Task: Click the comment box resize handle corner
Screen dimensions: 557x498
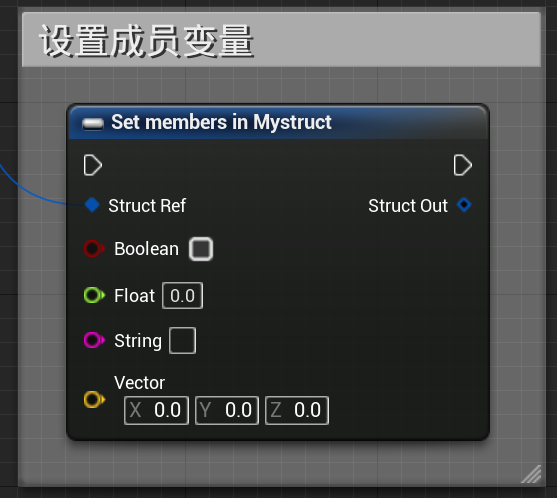Action: (x=531, y=474)
